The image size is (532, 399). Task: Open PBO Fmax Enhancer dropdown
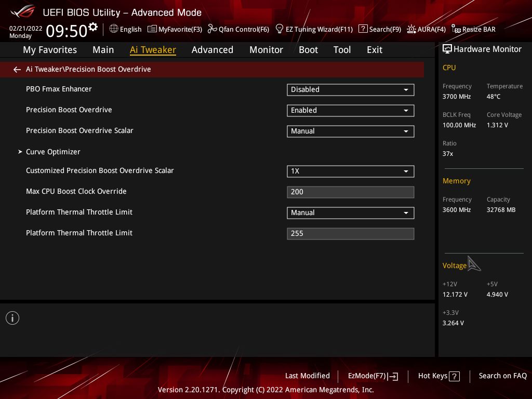click(351, 90)
